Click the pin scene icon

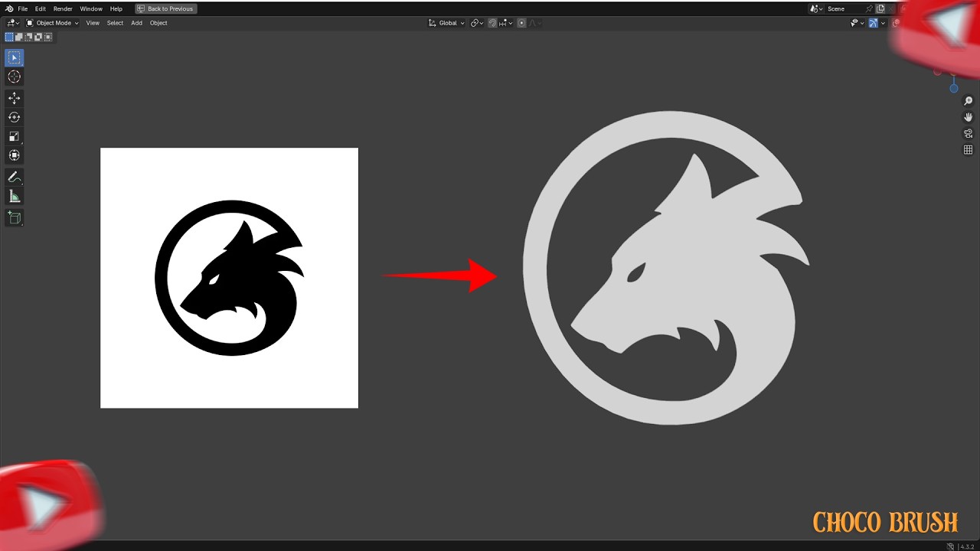click(x=871, y=8)
